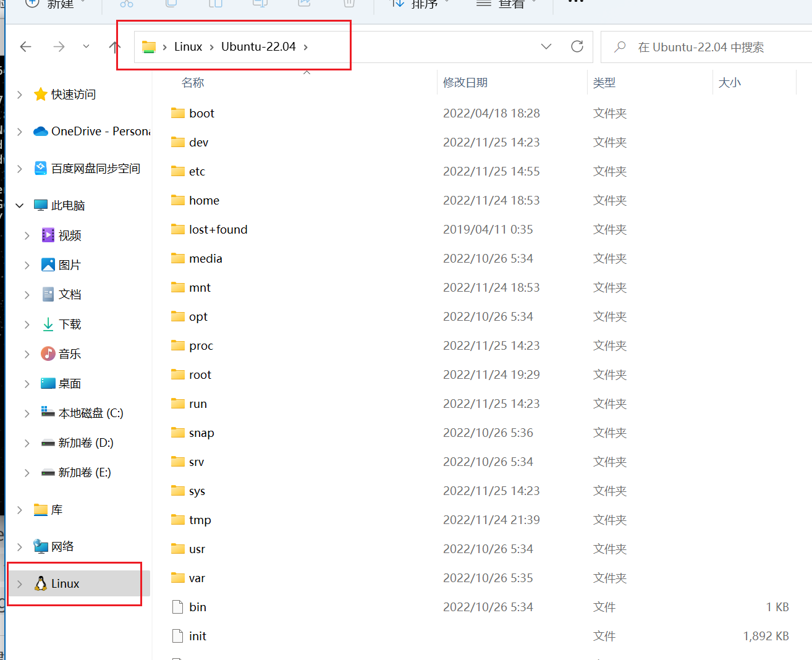The width and height of the screenshot is (812, 660).
Task: Expand 快速访问 in navigation pane
Action: pos(20,95)
